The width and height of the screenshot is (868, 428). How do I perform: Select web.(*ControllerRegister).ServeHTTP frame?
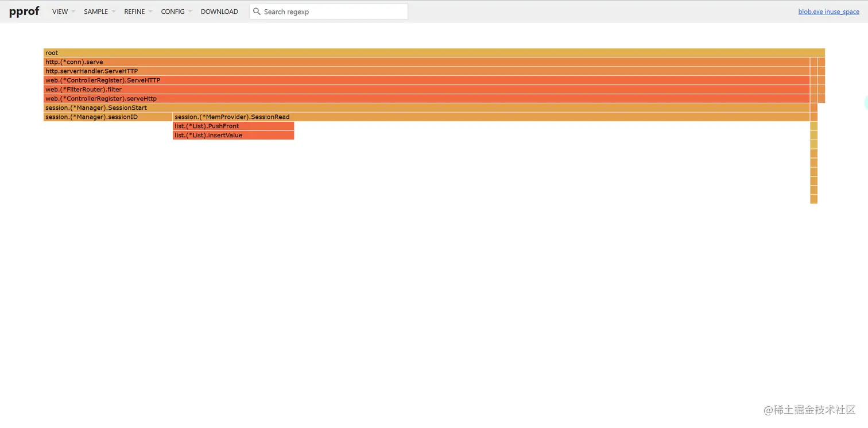coord(427,80)
